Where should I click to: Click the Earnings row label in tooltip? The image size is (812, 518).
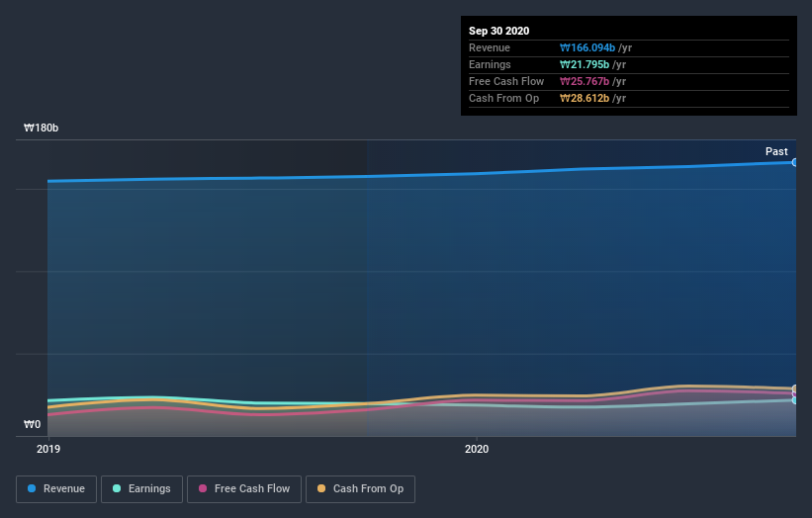490,64
